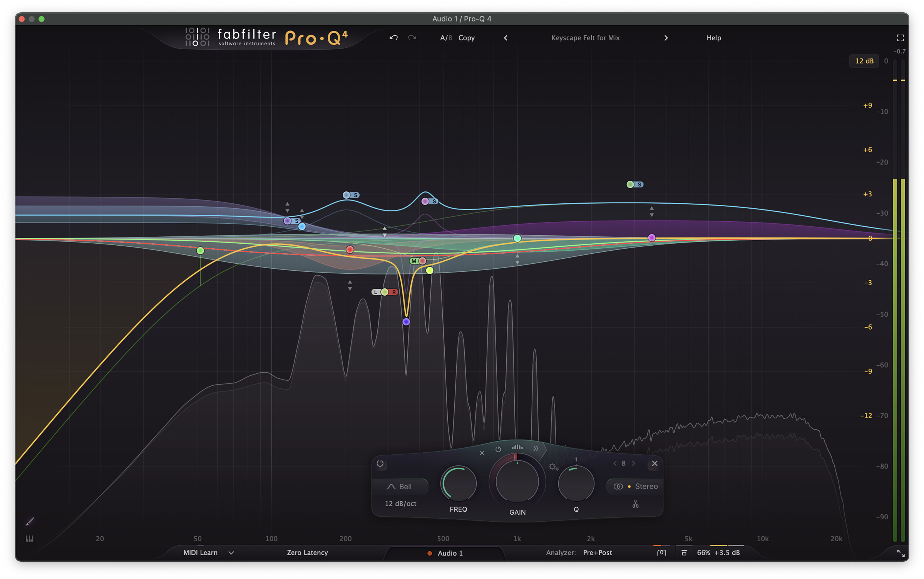Toggle band 8 power button
The image size is (924, 579).
[380, 463]
